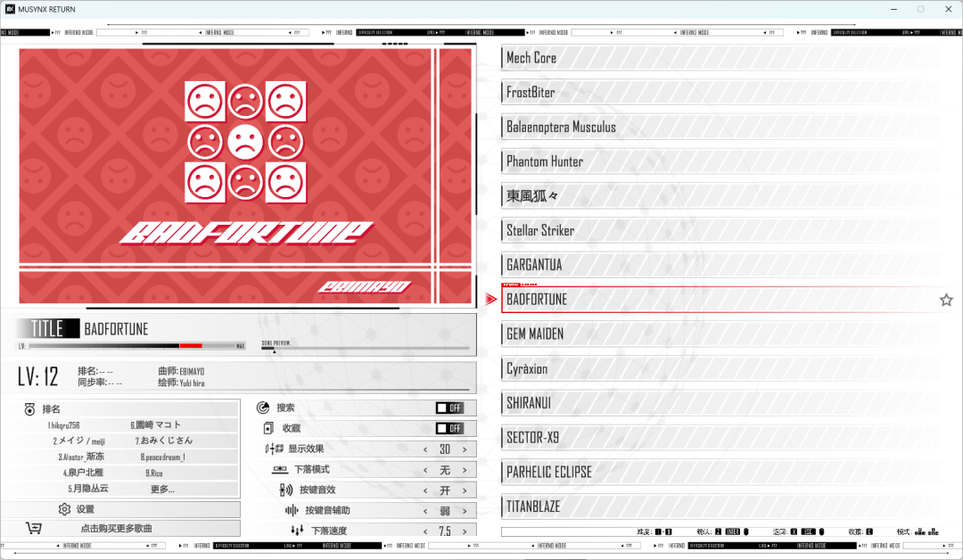
Task: Increase 下落速度 with right arrow
Action: pyautogui.click(x=465, y=531)
